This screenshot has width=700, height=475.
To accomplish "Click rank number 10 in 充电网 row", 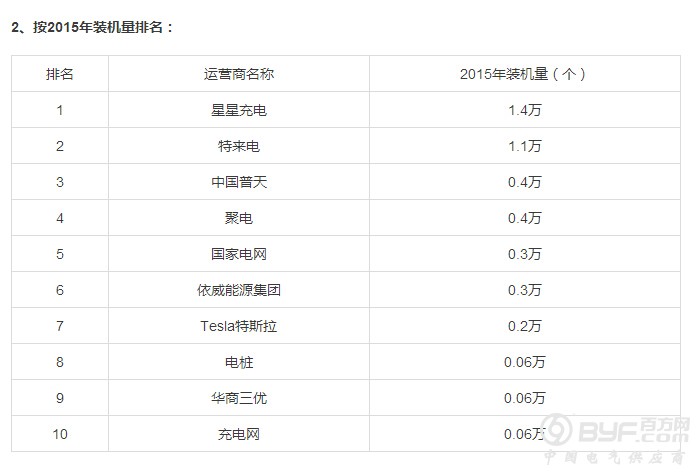I will [60, 434].
